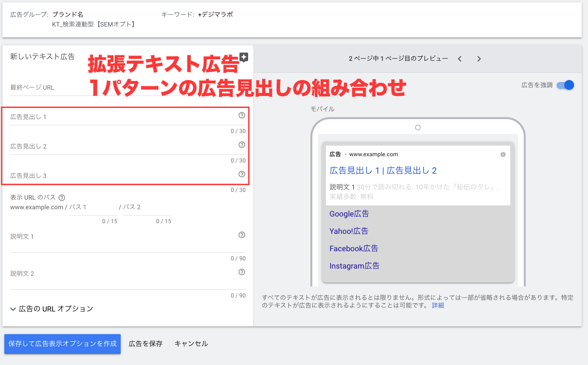Click help icon for 説明文 1
The height and width of the screenshot is (365, 588).
(242, 235)
